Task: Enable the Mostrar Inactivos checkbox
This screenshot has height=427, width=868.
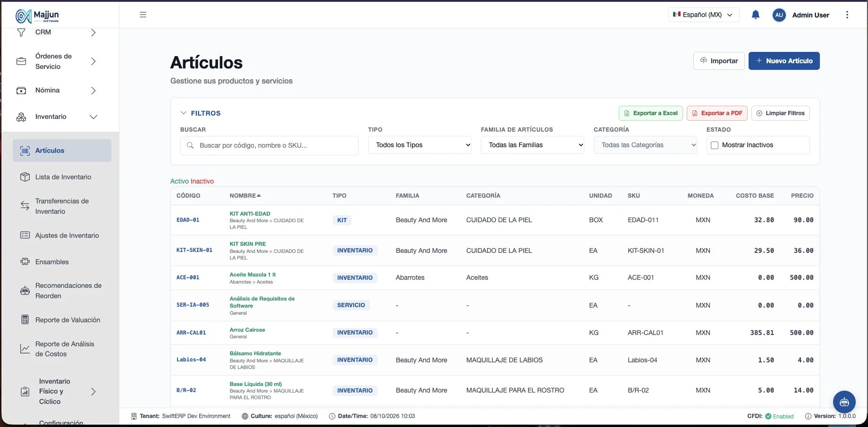Action: [715, 145]
